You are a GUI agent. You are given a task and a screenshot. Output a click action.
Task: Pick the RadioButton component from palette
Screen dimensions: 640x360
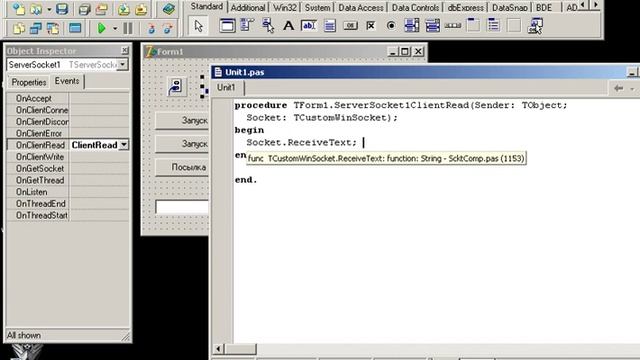pos(391,26)
